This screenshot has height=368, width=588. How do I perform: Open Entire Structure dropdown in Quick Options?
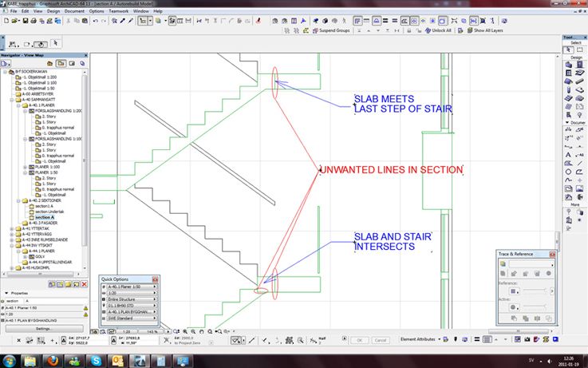(x=130, y=299)
